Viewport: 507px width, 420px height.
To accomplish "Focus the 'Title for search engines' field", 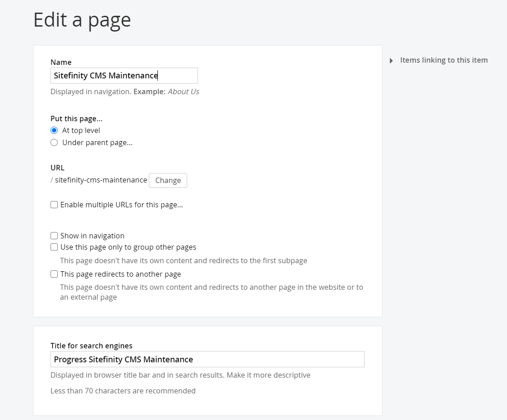I will (x=207, y=359).
